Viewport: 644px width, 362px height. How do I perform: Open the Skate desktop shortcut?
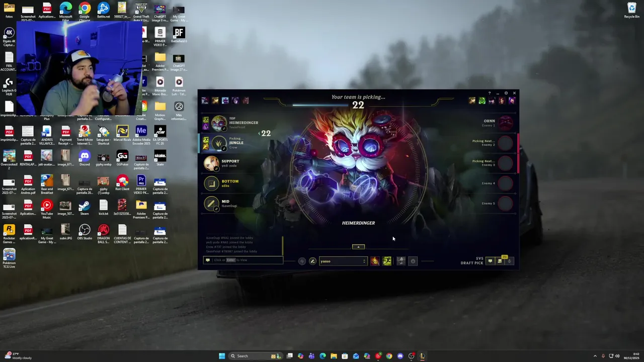tap(160, 158)
